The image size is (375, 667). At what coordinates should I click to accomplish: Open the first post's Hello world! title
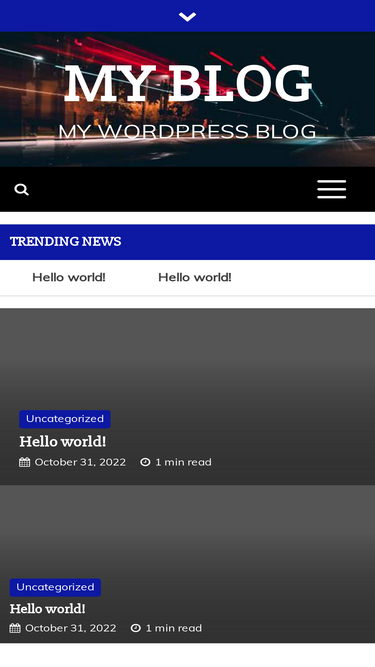coord(62,442)
